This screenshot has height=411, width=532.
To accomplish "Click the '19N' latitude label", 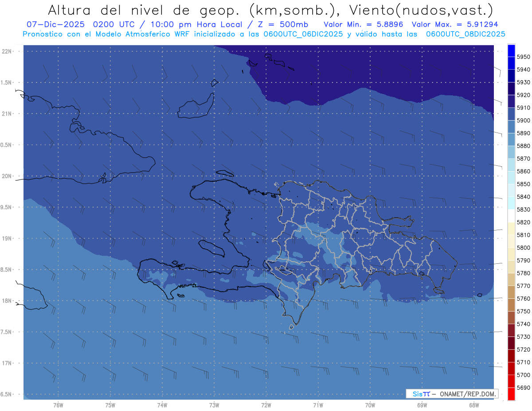I will click(x=7, y=239).
